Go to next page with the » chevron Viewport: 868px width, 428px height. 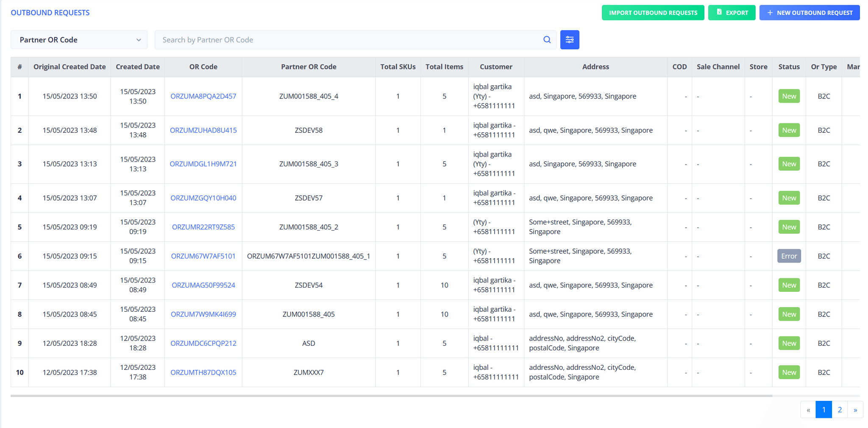[856, 409]
